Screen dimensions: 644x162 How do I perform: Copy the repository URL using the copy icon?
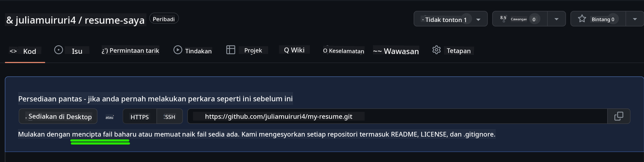point(619,116)
